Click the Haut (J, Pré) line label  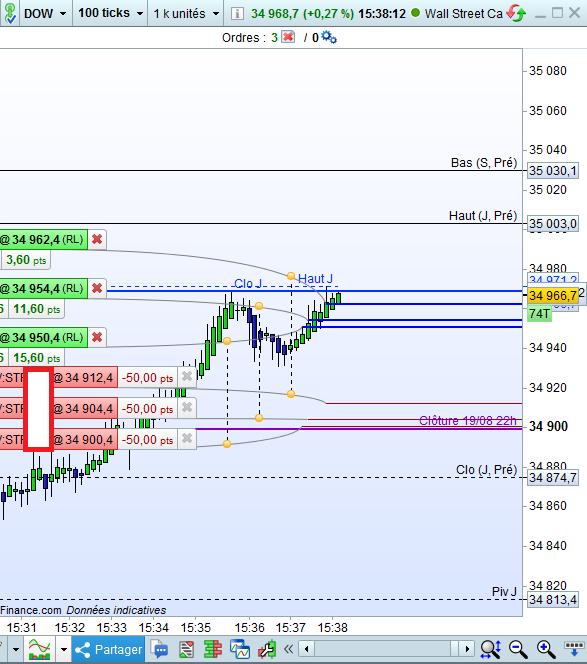483,216
